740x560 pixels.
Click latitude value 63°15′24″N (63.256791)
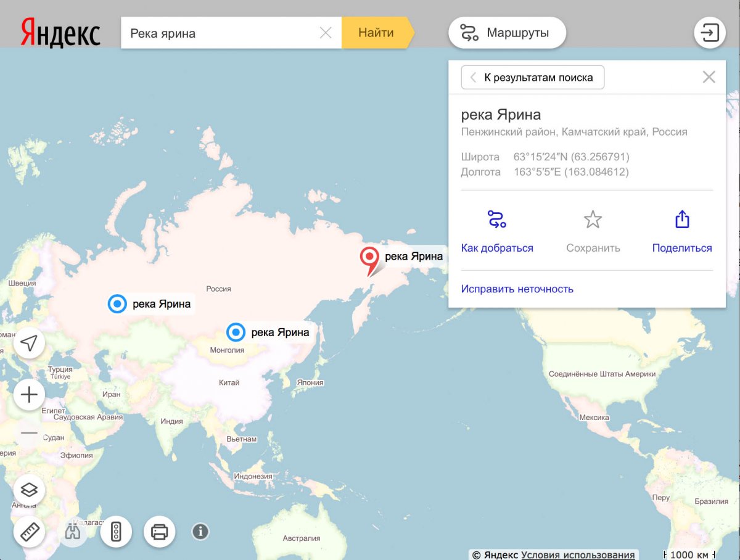(x=572, y=157)
